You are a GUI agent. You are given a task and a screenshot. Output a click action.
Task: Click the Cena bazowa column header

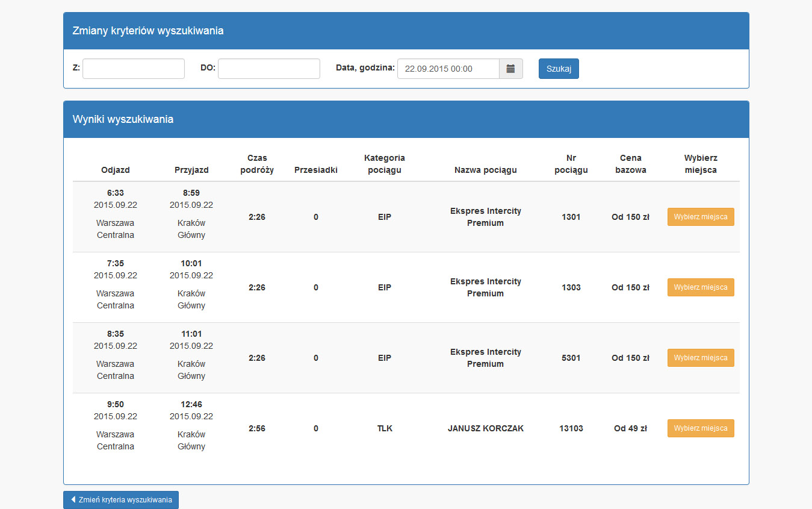[630, 164]
